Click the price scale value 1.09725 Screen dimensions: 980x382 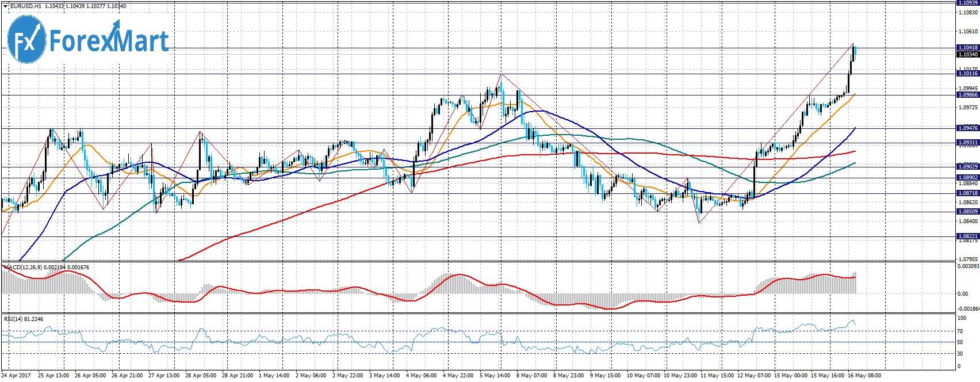968,108
